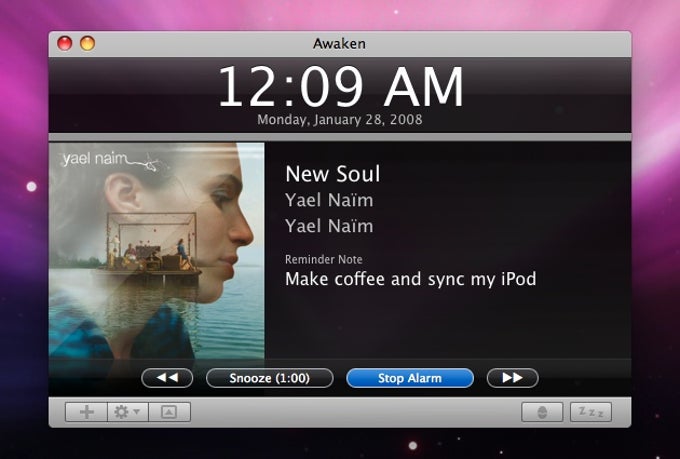Viewport: 680px width, 459px height.
Task: Skip back with the rewind button
Action: click(167, 378)
